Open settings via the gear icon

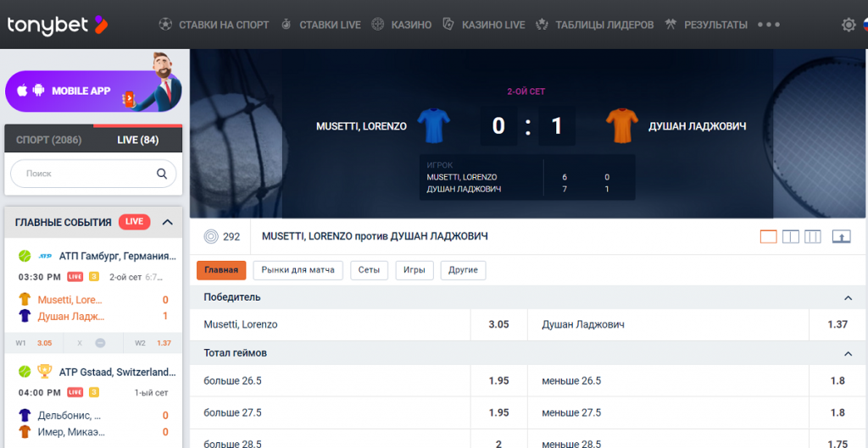coord(848,25)
